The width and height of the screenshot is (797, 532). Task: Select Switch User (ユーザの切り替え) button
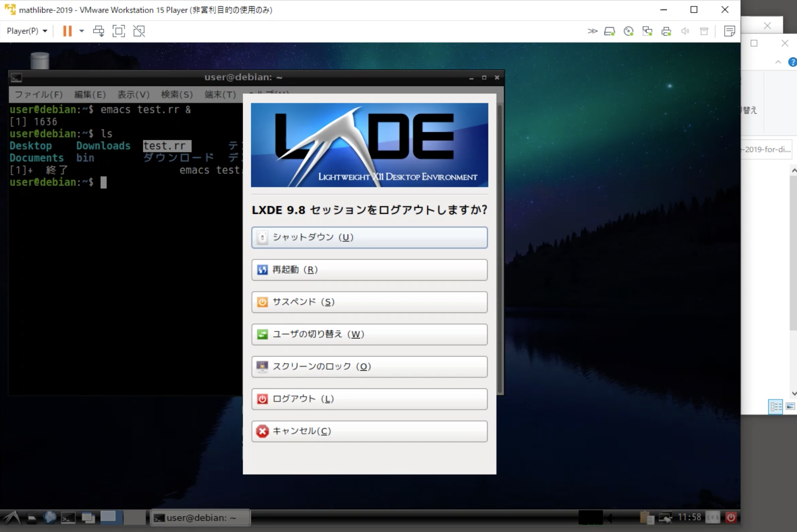pyautogui.click(x=369, y=334)
